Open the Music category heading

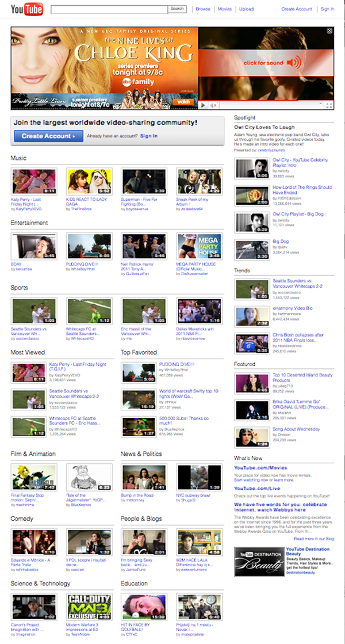(18, 158)
